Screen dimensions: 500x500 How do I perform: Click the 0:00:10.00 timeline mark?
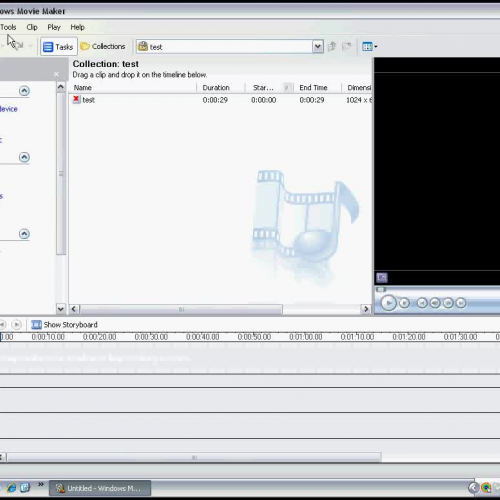point(48,337)
